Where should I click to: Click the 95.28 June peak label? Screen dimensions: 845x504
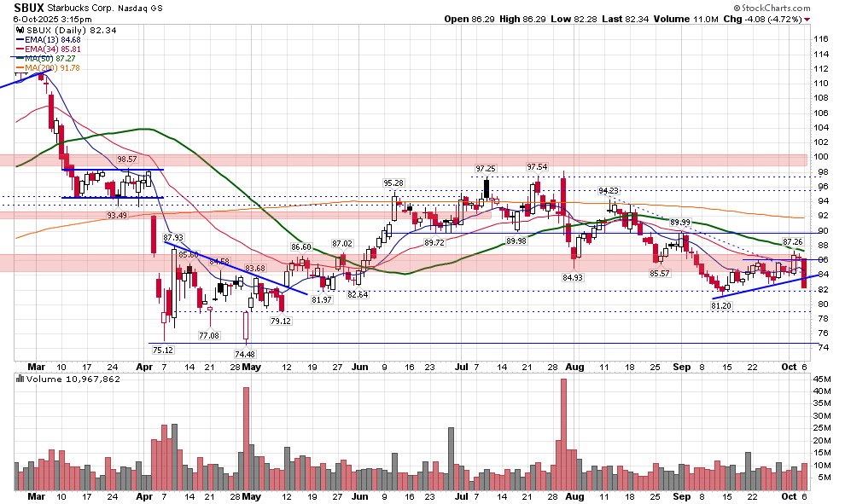click(393, 183)
